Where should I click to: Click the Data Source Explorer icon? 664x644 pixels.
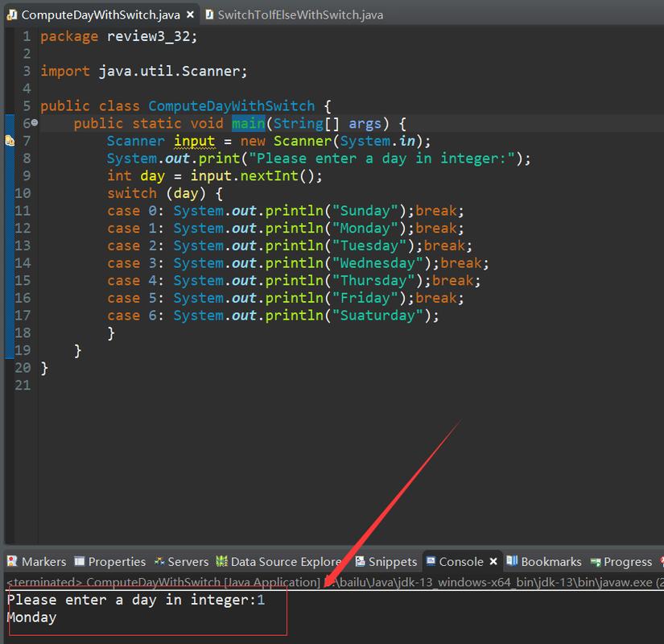tap(221, 561)
